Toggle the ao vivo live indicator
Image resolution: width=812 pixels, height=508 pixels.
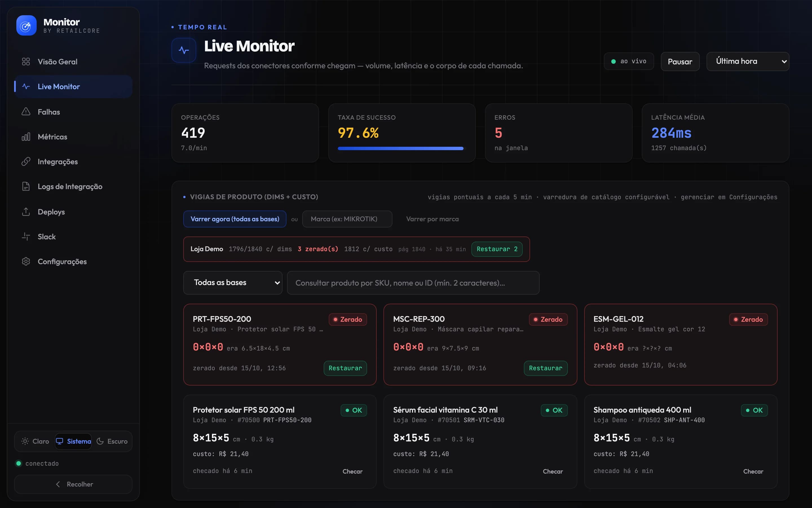click(x=629, y=61)
